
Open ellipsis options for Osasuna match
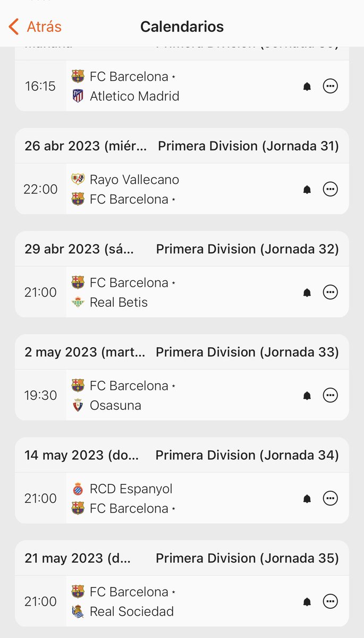click(x=331, y=396)
